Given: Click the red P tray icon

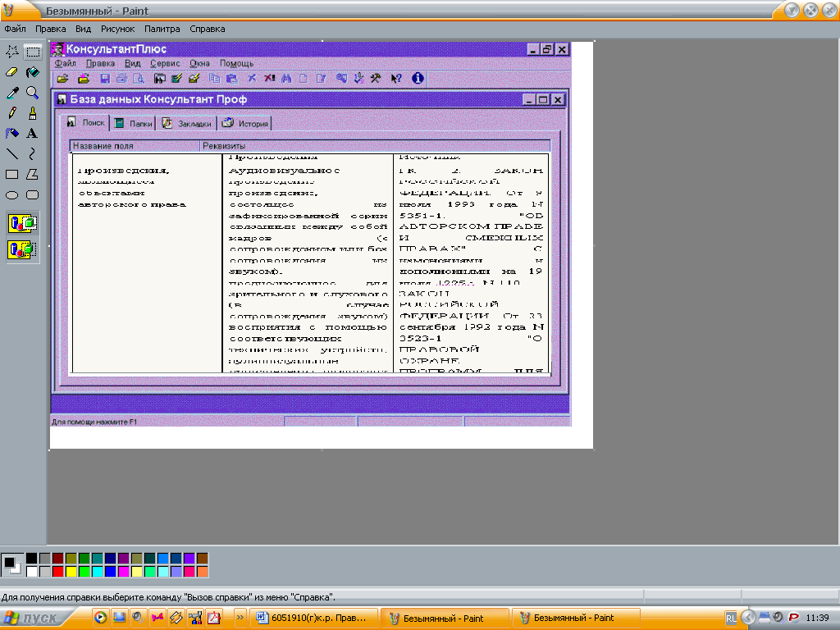Looking at the screenshot, I should (x=793, y=618).
